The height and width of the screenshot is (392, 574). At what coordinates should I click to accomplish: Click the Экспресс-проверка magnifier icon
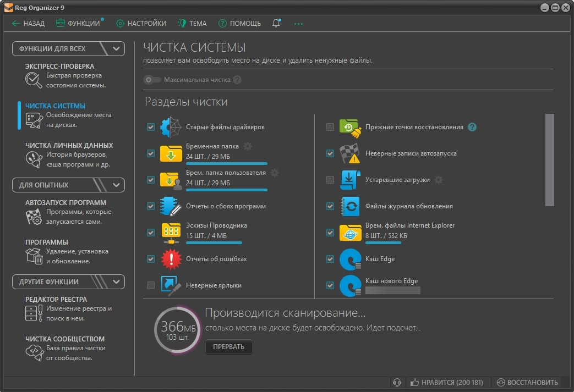(x=34, y=80)
